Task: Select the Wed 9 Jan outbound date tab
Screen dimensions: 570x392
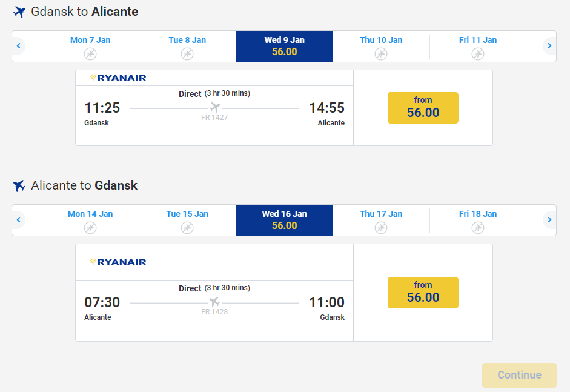Action: tap(285, 46)
